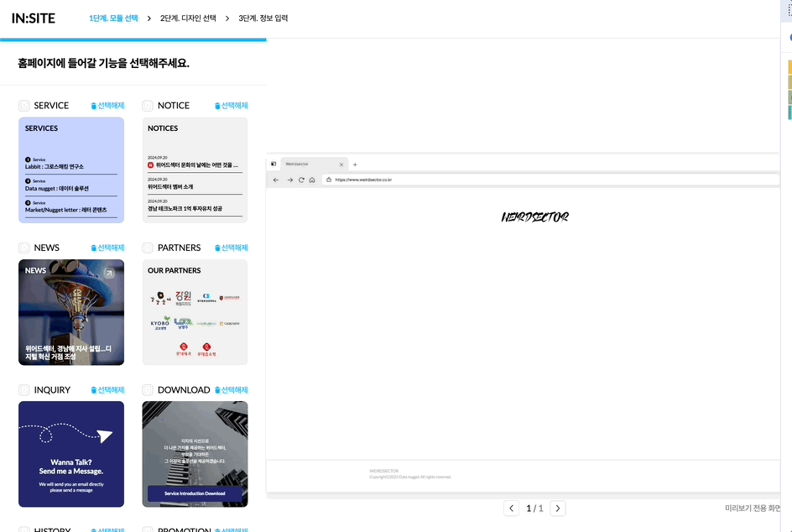Select the OUR PARTNERS preview card
Screen dimensions: 792x532
tap(195, 312)
